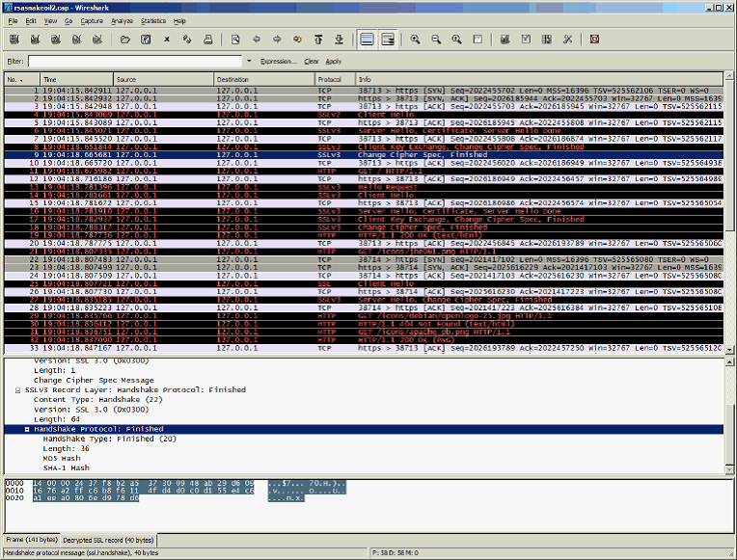
Task: Click the Print packets icon
Action: [x=208, y=40]
